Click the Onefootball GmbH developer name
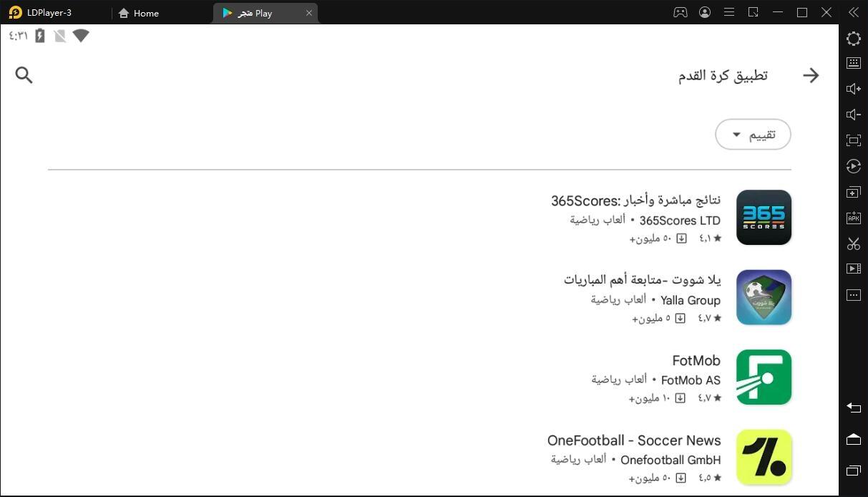868x497 pixels. (x=670, y=460)
